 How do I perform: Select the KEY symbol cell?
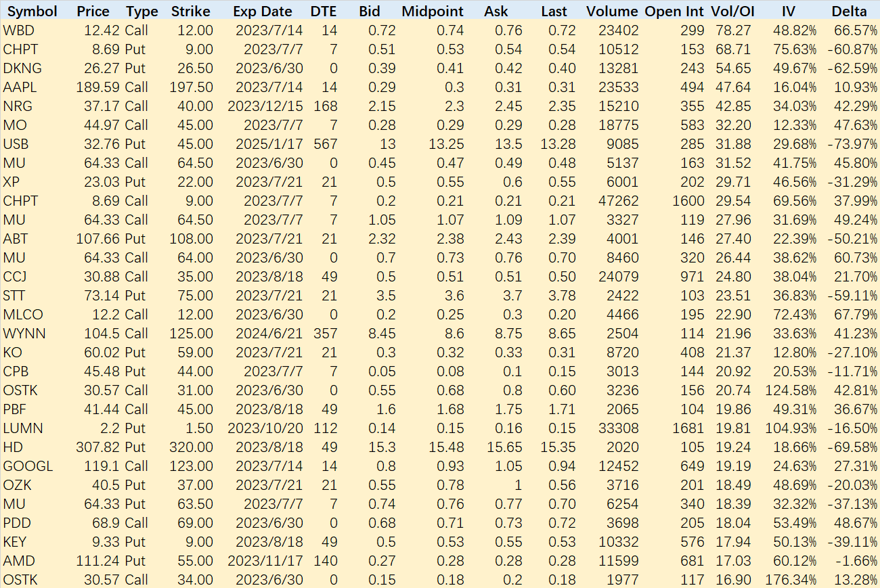pos(15,542)
